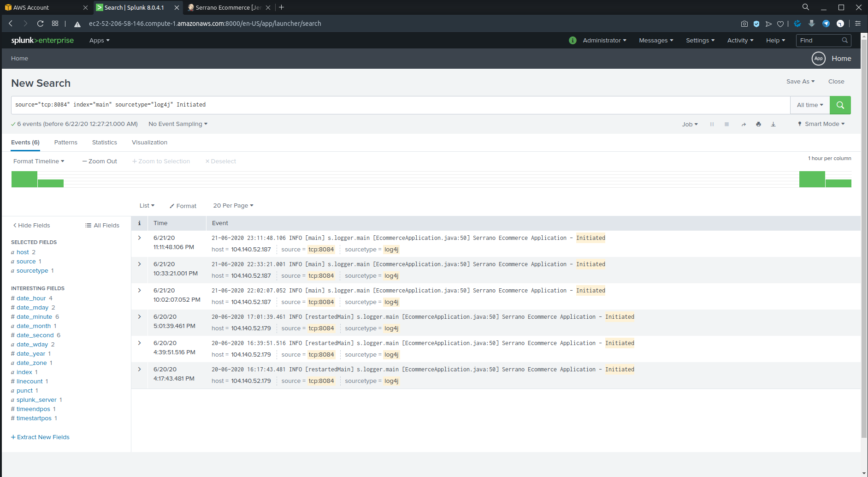Open the 20 Per Page dropdown
Screen dimensions: 868x477
click(233, 206)
